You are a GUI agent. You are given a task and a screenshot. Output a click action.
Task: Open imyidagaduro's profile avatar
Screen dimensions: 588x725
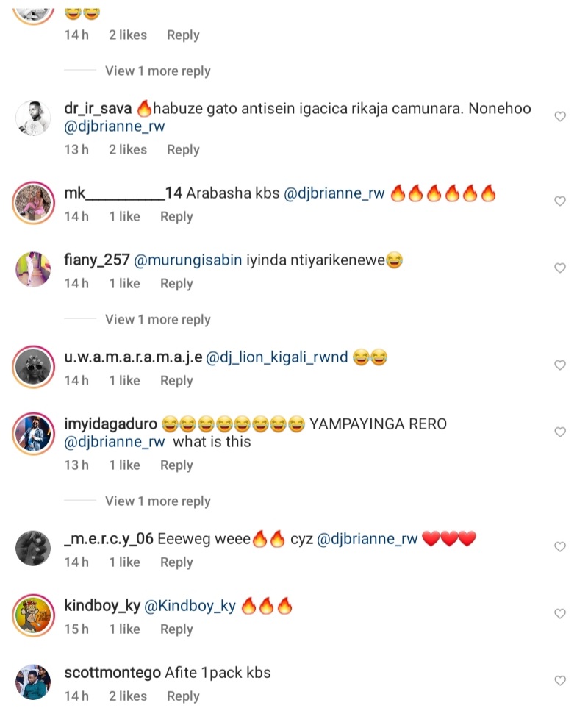point(33,434)
